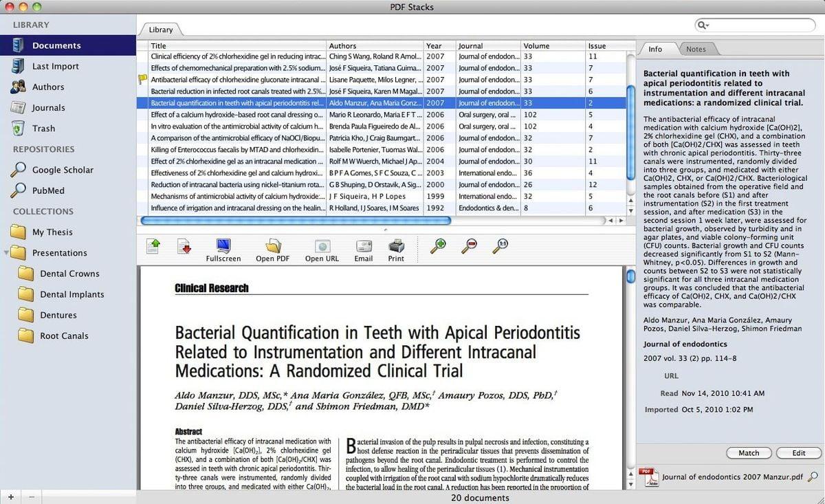This screenshot has width=825, height=504.
Task: Click the PDF preview vertical scrollbar thumb
Action: coord(630,276)
